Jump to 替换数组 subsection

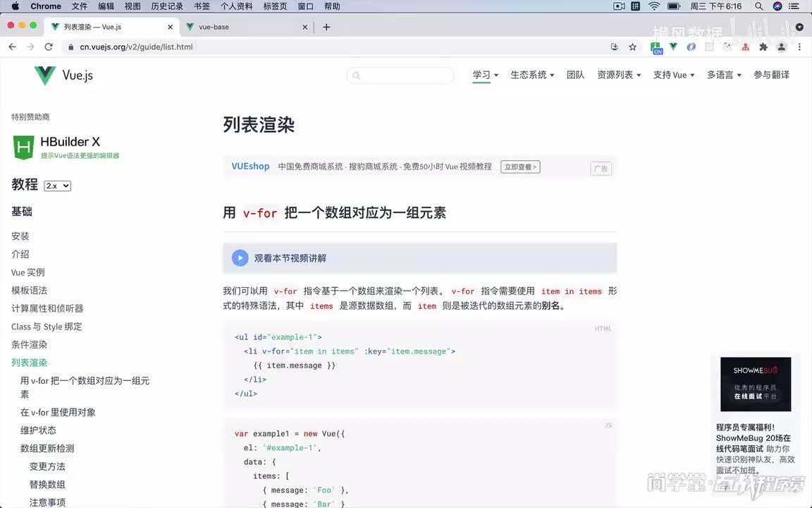pos(47,485)
